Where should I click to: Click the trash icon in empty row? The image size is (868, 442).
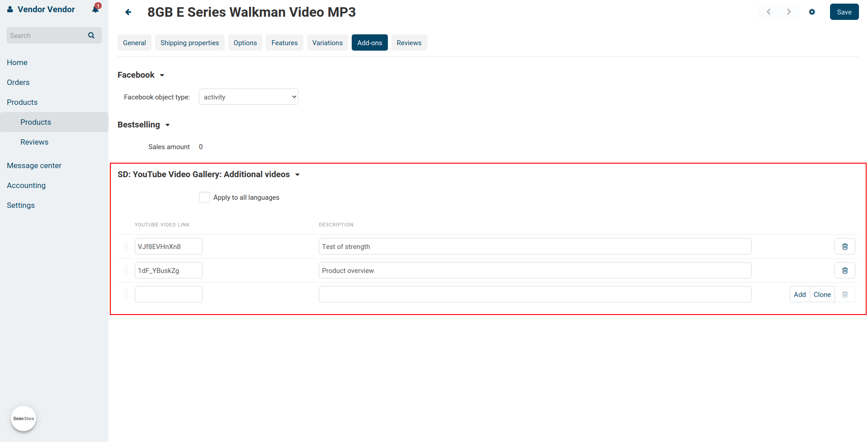845,294
